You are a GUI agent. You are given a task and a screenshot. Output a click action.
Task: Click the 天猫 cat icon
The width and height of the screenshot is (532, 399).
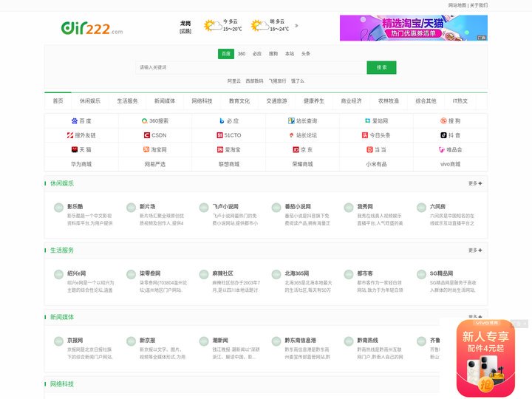tap(75, 149)
